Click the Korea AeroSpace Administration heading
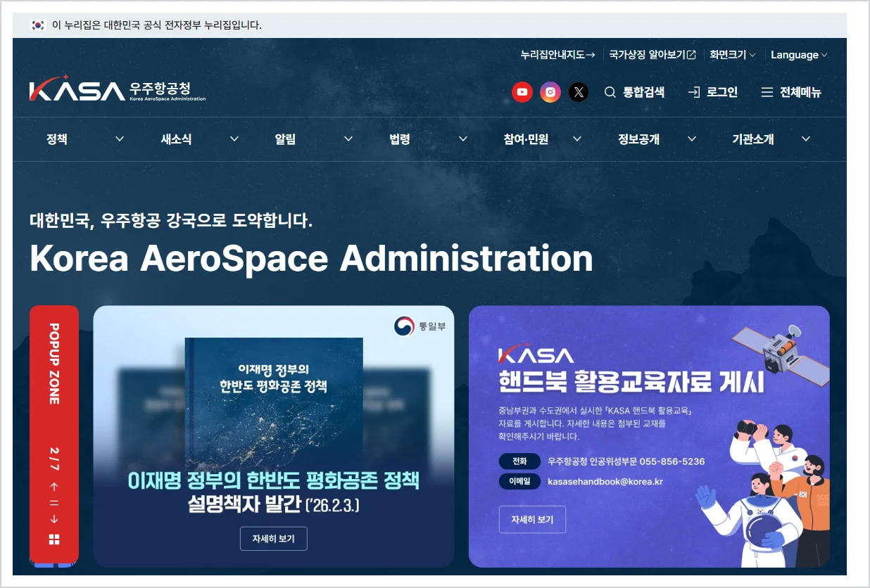 (x=311, y=258)
